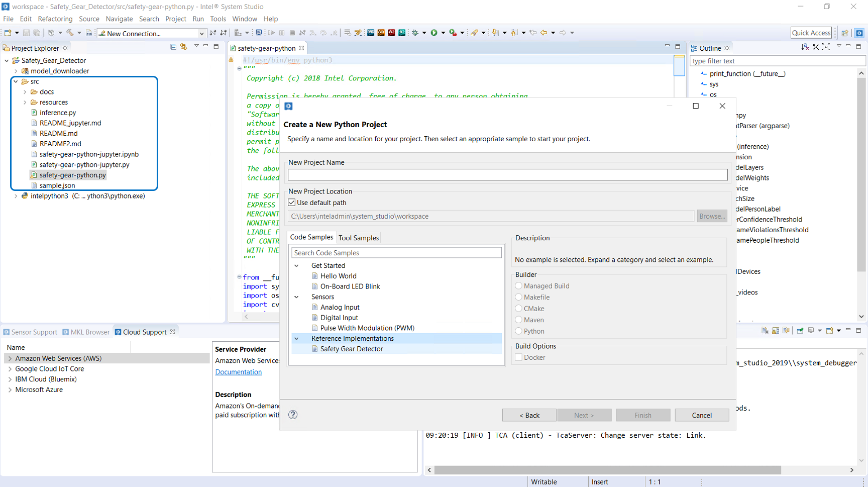Click the Cancel button in wizard
The image size is (868, 487).
point(702,415)
